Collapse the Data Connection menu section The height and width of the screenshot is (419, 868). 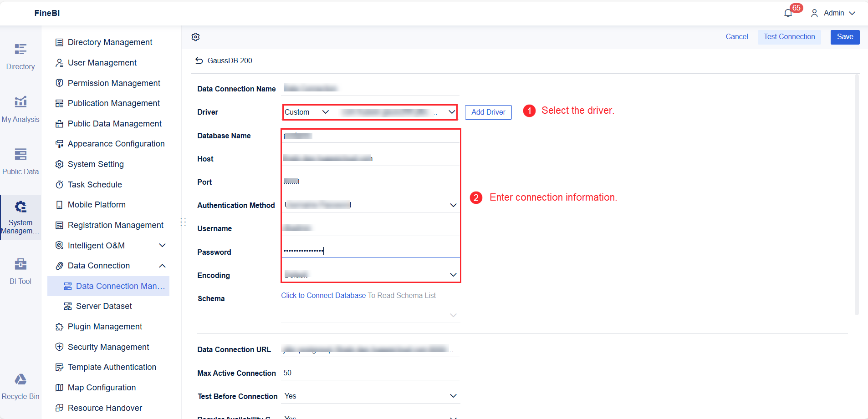pos(162,265)
